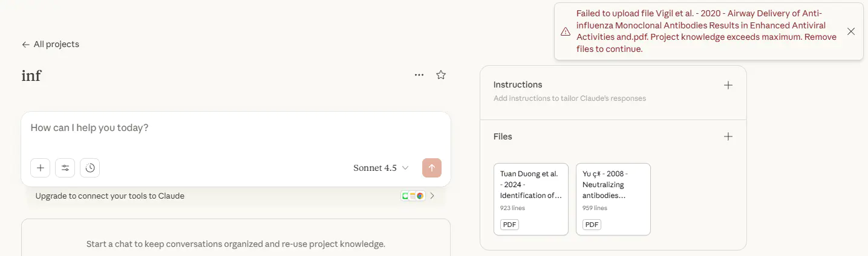Click the warning triangle icon in error toast
The width and height of the screenshot is (868, 256).
click(566, 31)
